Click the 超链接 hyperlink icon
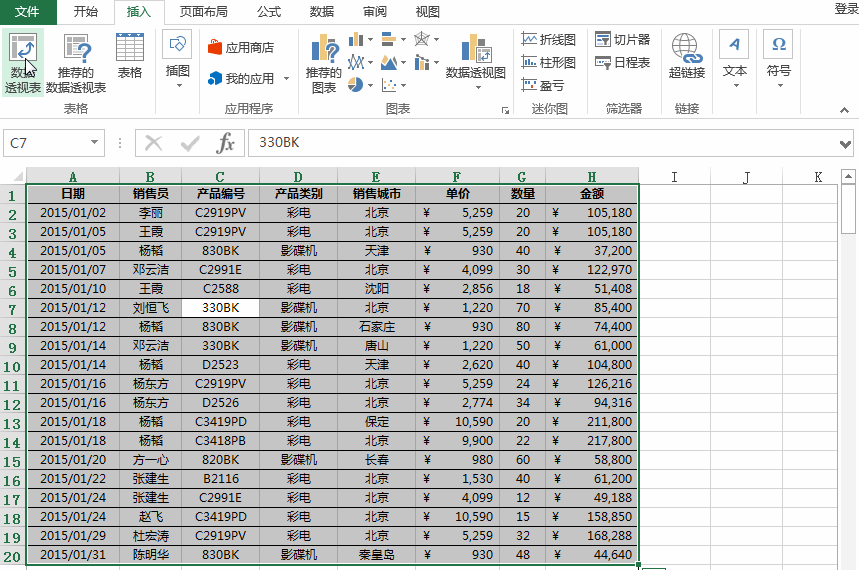The width and height of the screenshot is (859, 570). tap(686, 56)
